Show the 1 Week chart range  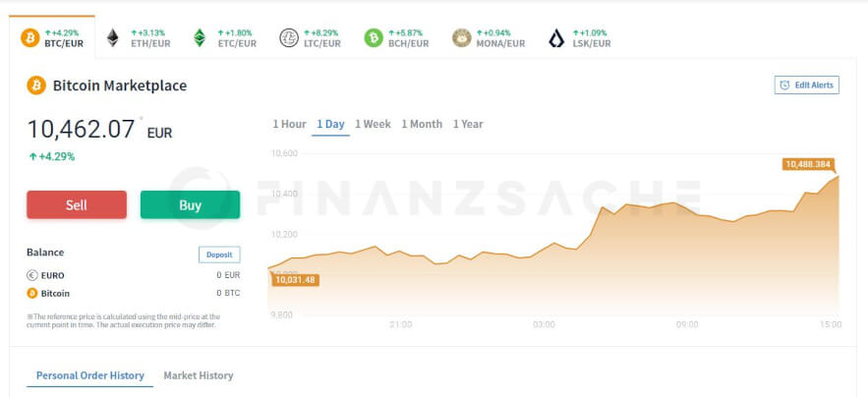(x=373, y=124)
